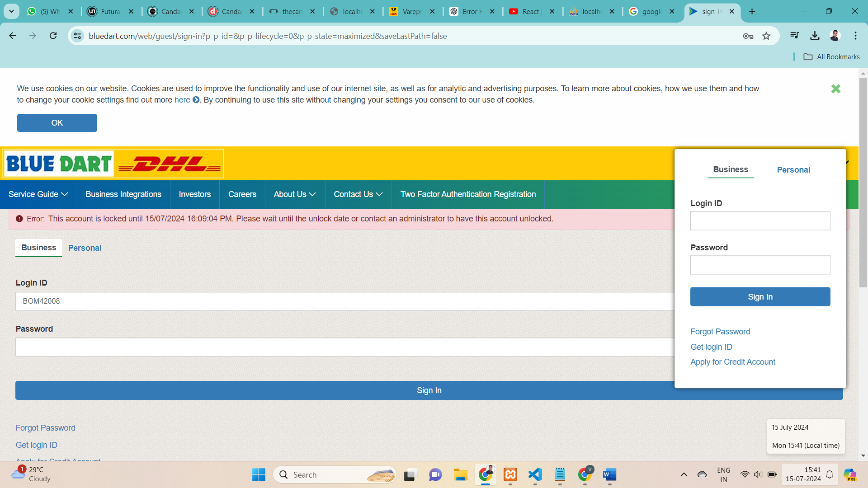The width and height of the screenshot is (868, 488).
Task: Open the volume speaker icon
Action: click(758, 474)
